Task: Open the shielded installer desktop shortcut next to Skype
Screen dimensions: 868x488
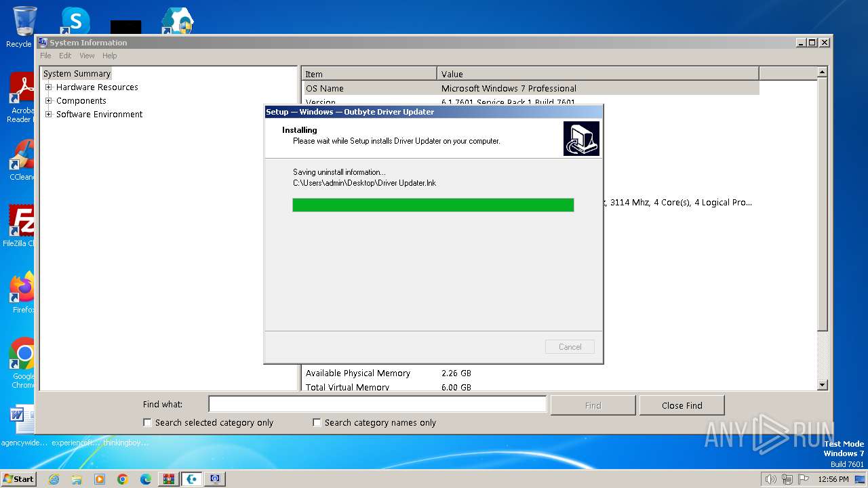Action: pos(178,20)
